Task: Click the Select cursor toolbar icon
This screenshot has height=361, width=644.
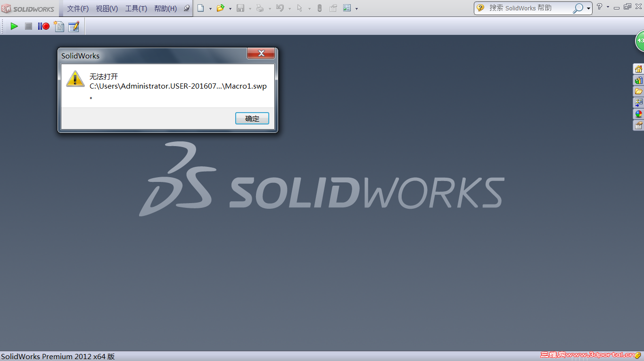Action: point(299,8)
